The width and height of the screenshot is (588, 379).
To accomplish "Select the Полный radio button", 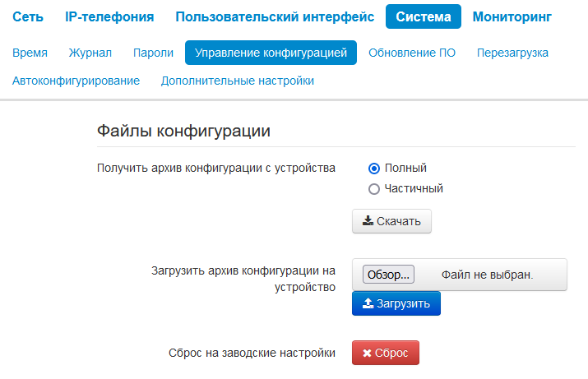I will [x=374, y=169].
